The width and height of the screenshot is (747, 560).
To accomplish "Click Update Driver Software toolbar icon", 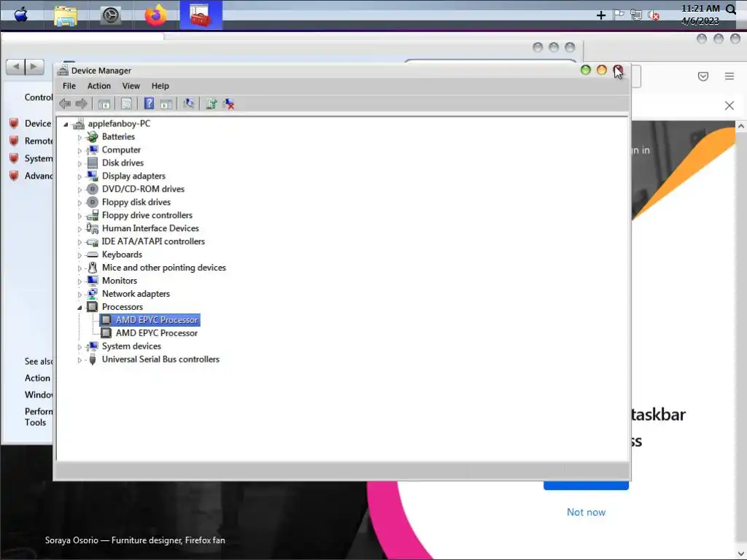I will click(x=212, y=104).
